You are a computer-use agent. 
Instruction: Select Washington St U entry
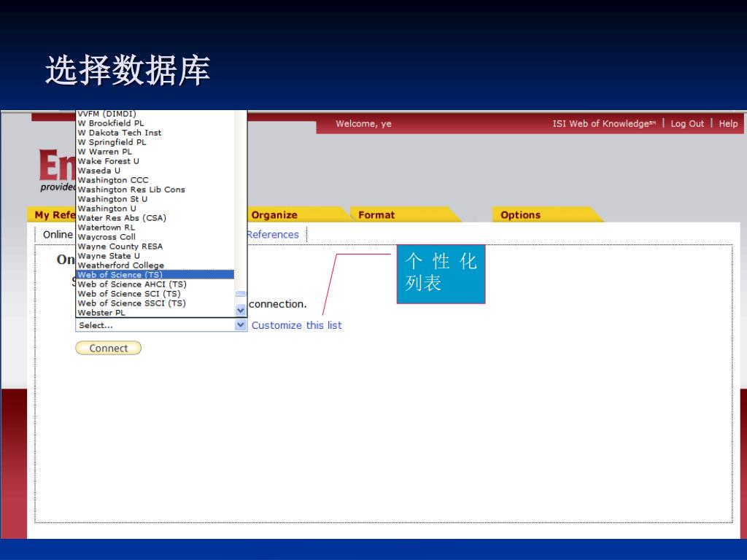(155, 199)
